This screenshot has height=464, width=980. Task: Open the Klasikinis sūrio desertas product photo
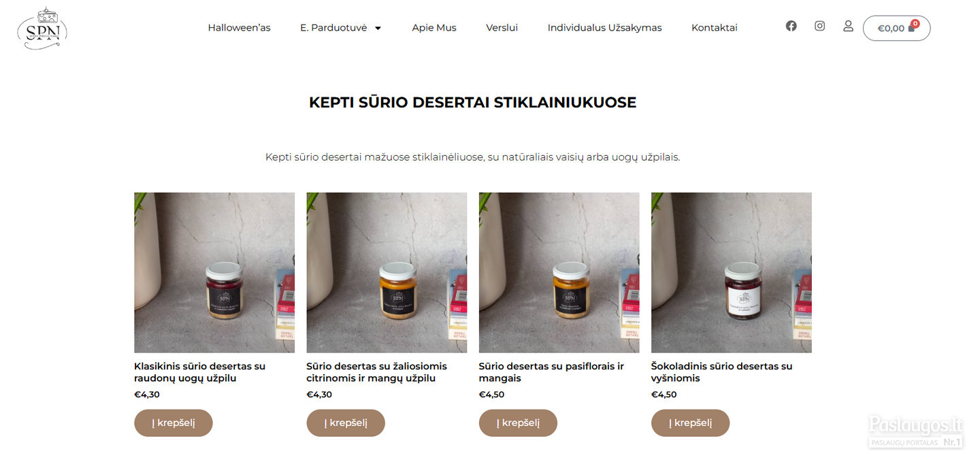pyautogui.click(x=214, y=272)
